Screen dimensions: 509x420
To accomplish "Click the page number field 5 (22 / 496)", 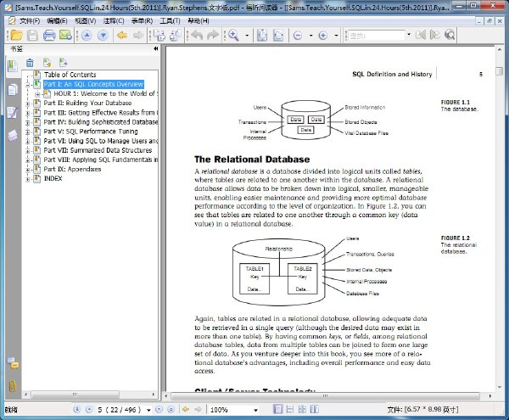I will [120, 410].
